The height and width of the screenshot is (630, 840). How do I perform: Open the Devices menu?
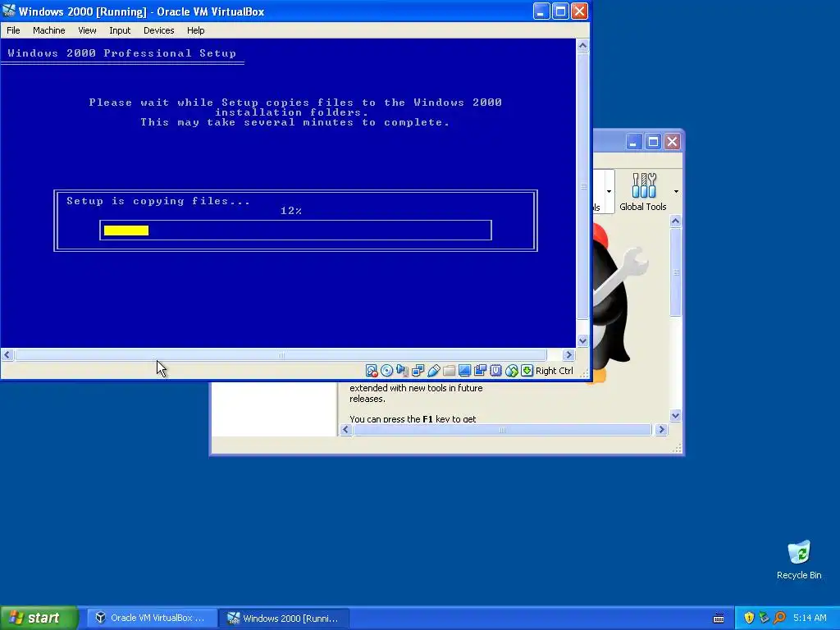158,30
